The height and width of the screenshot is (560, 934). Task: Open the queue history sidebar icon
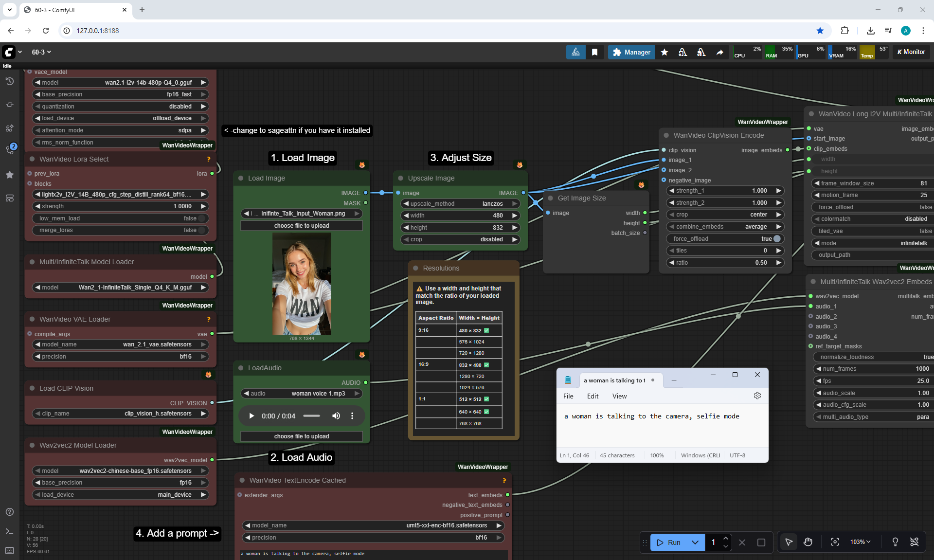(9, 81)
